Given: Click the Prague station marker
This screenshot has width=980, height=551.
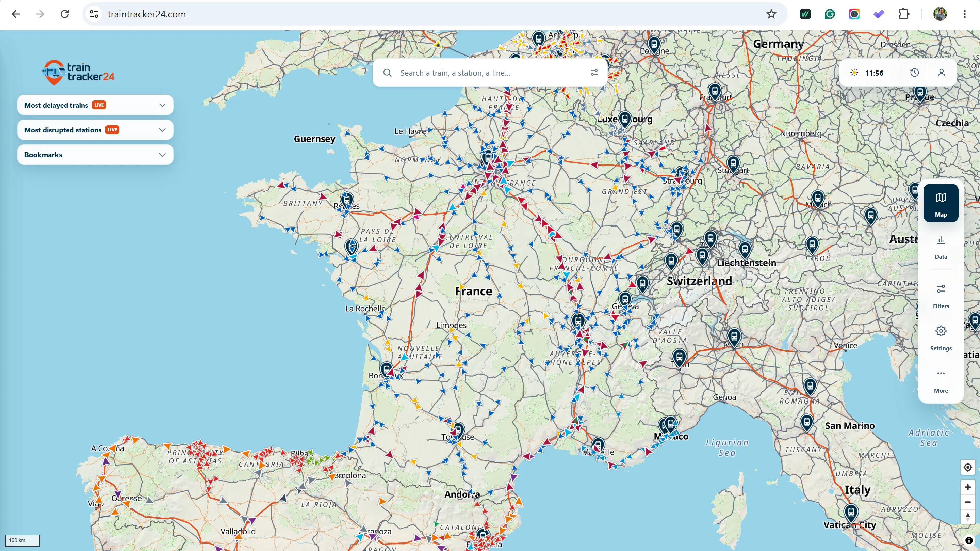Looking at the screenshot, I should 920,93.
